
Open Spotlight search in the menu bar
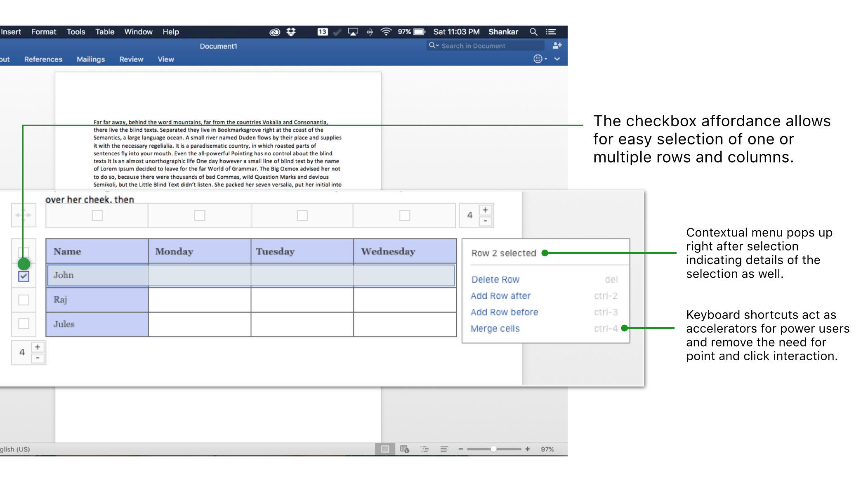tap(533, 31)
